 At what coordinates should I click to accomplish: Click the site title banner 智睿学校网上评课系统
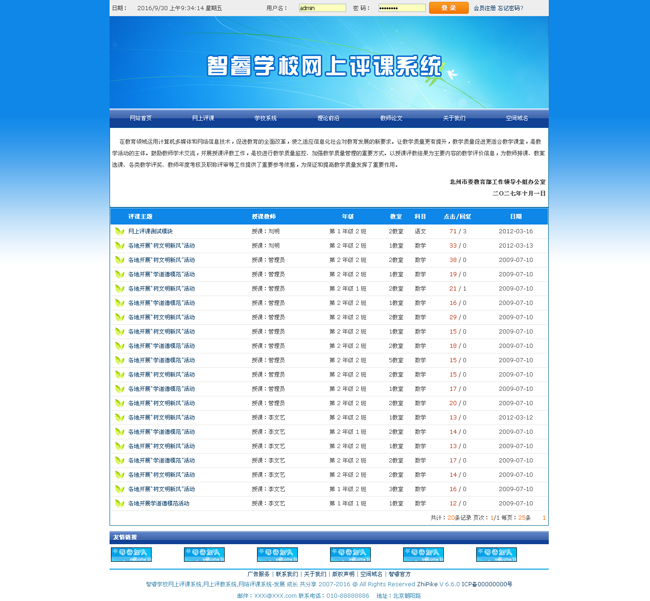tap(324, 66)
